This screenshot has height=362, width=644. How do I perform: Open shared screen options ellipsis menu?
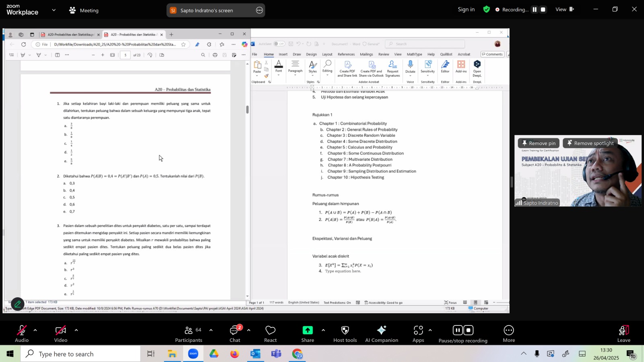[260, 10]
